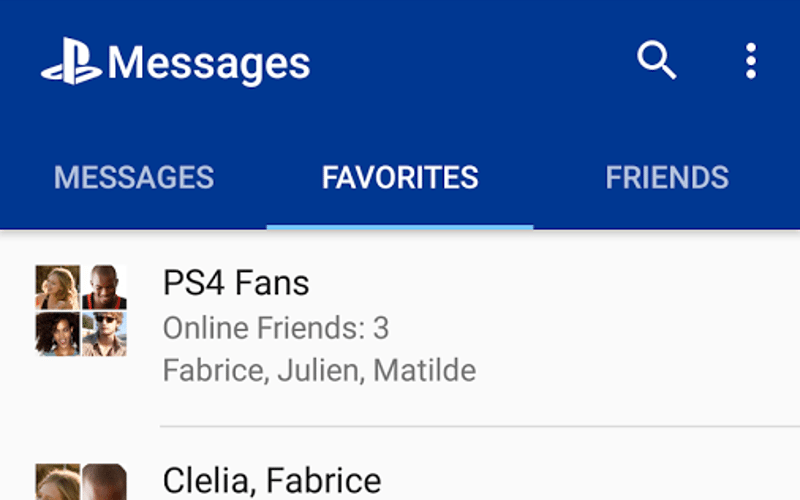Click the "Online Friends: 3" status text
This screenshot has width=800, height=500.
pyautogui.click(x=276, y=328)
